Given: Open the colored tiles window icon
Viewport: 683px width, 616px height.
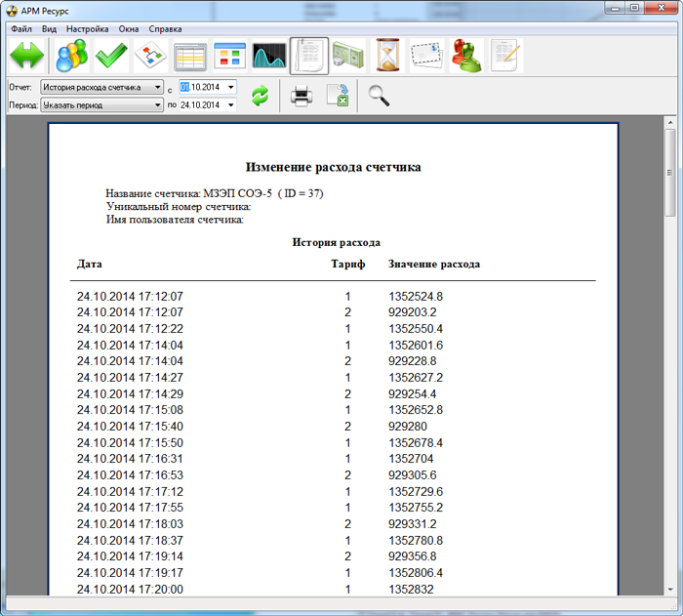Looking at the screenshot, I should (230, 56).
